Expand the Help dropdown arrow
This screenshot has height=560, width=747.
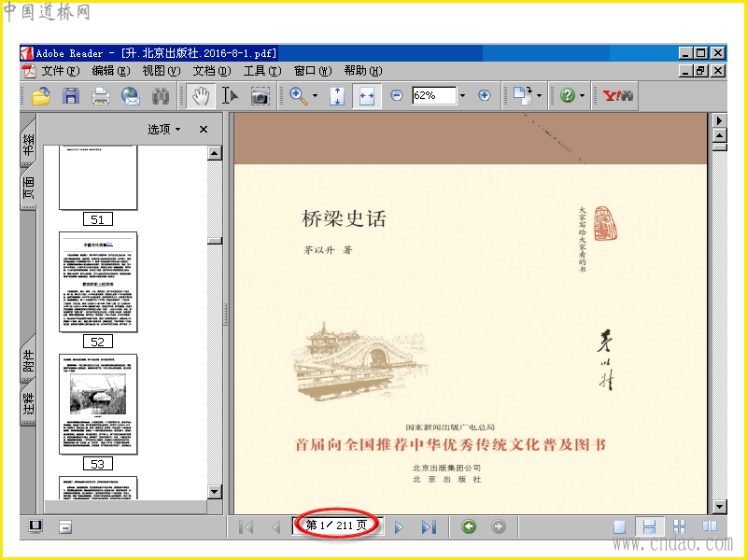(582, 96)
